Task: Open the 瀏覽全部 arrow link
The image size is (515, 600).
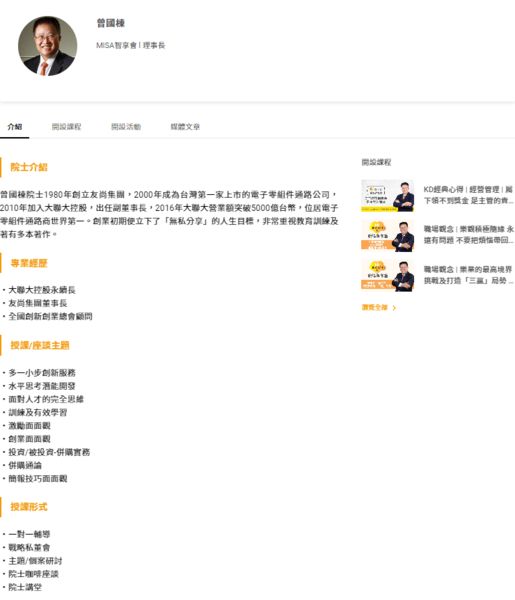Action: (394, 308)
